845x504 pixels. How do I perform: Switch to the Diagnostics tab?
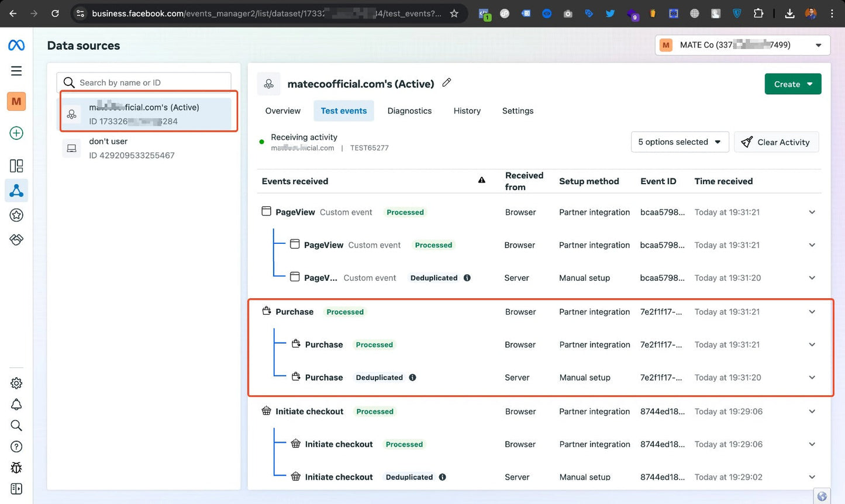click(409, 111)
